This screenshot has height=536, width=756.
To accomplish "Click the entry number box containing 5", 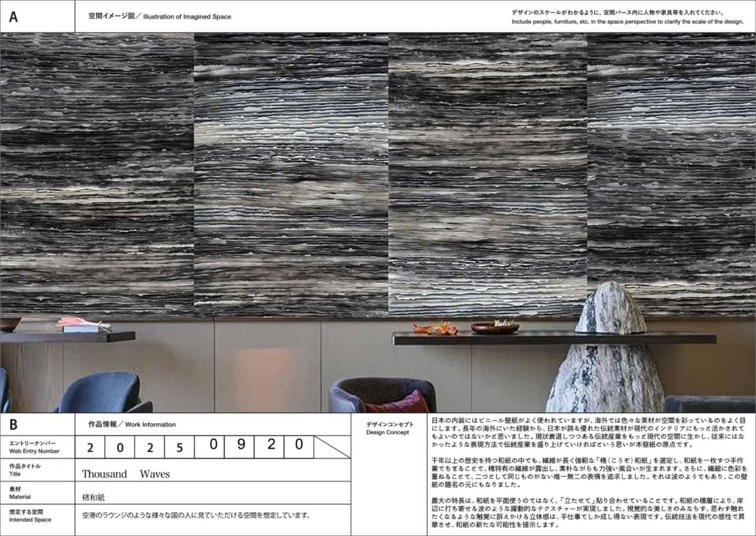I will click(179, 447).
